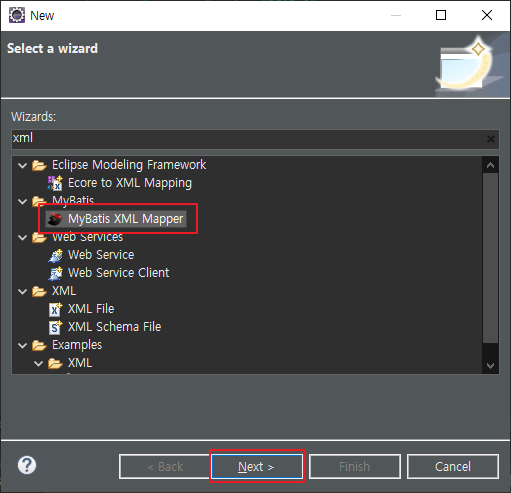
Task: Click the Examples folder icon
Action: tap(39, 345)
